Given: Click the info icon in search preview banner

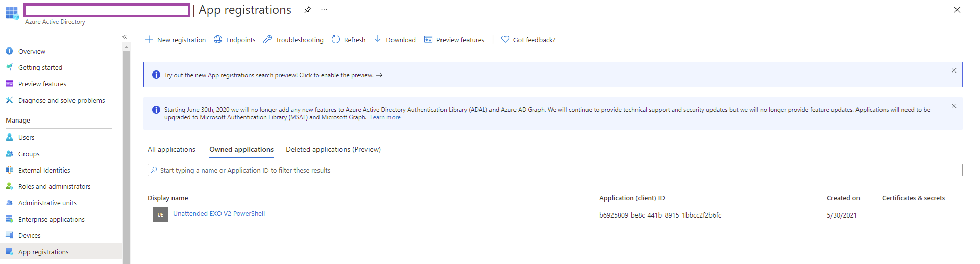Looking at the screenshot, I should 156,75.
